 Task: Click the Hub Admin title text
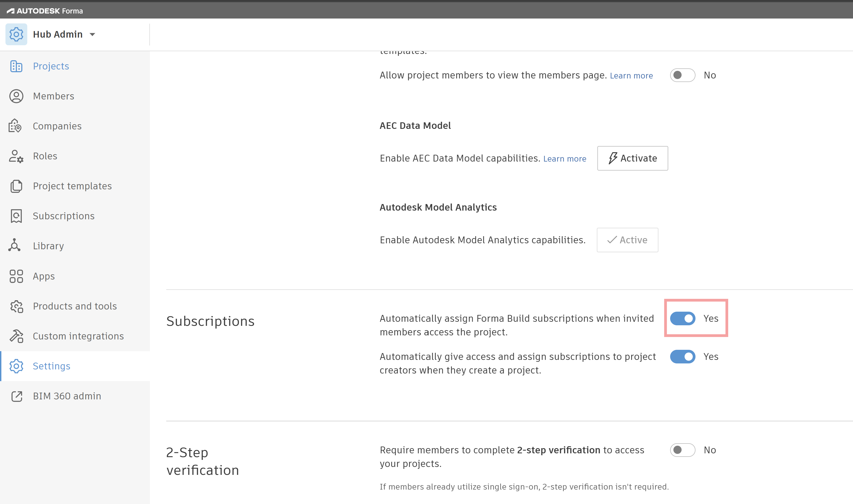coord(58,34)
